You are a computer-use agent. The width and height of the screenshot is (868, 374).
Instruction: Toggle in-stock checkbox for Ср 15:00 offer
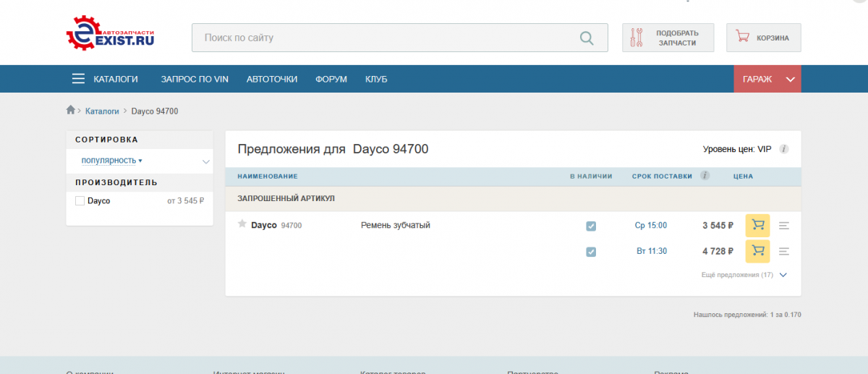pos(591,226)
